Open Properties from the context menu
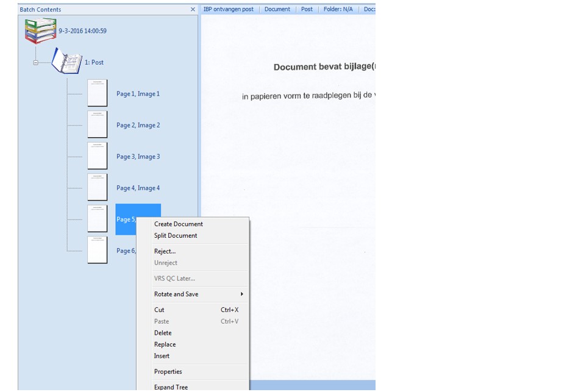This screenshot has height=392, width=581. [168, 371]
